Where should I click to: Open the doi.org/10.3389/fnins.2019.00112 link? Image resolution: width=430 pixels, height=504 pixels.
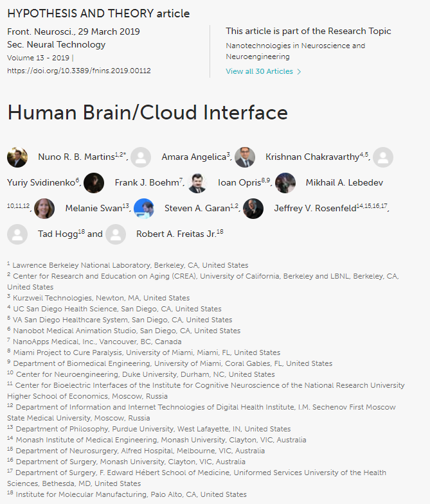(79, 71)
